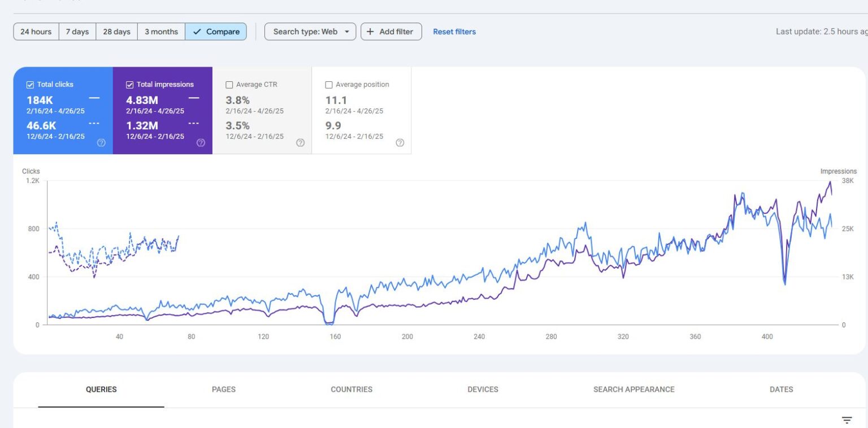
Task: Enable the Average position checkbox
Action: (329, 85)
